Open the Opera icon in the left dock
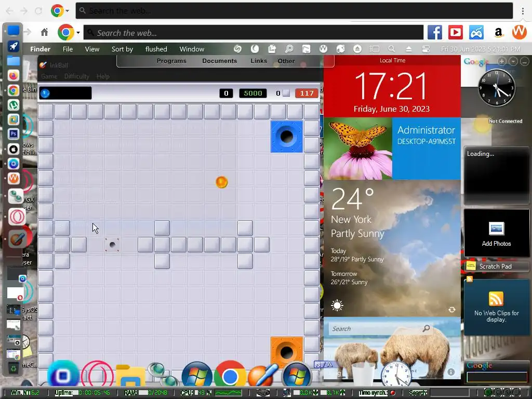The height and width of the screenshot is (399, 532). pyautogui.click(x=16, y=217)
